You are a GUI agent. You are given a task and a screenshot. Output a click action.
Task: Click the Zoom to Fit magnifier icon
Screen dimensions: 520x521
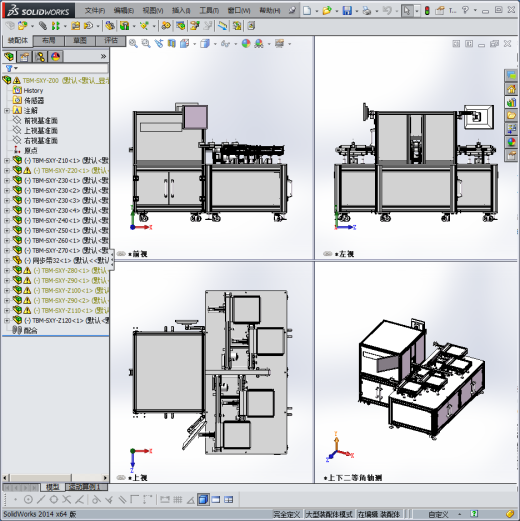pyautogui.click(x=133, y=43)
